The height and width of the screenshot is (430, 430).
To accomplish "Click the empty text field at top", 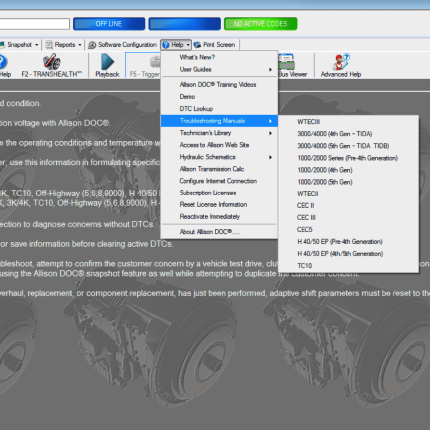I will pyautogui.click(x=35, y=24).
